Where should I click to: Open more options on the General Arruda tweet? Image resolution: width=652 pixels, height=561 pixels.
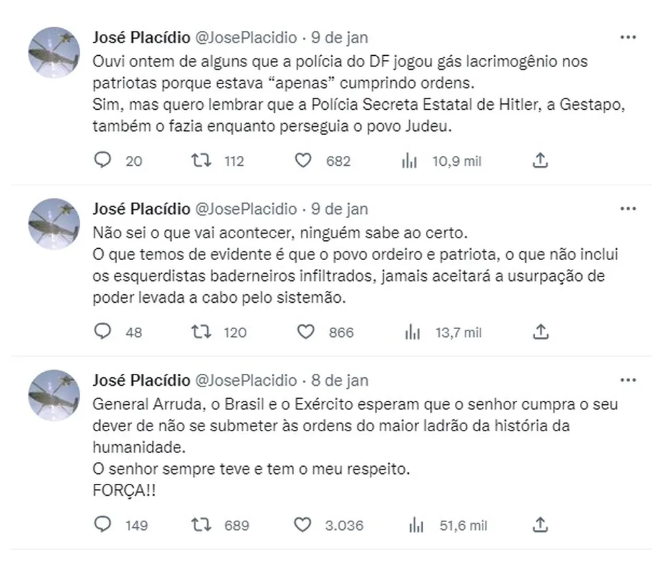point(627,380)
